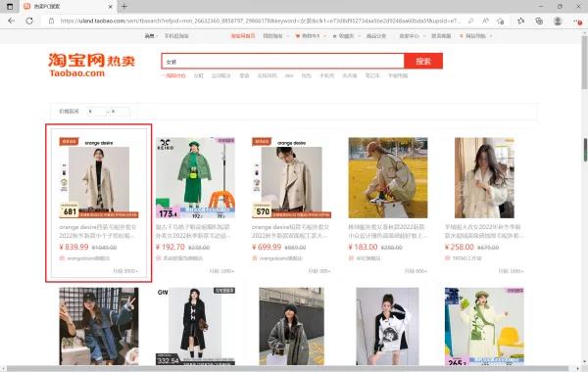This screenshot has width=588, height=372.
Task: Open denim jacket selfie product image
Action: tap(99, 326)
